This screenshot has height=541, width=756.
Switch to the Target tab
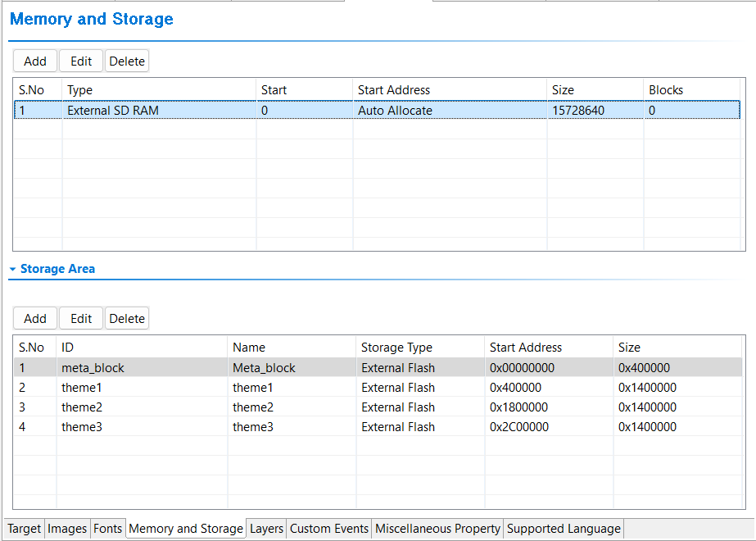click(x=24, y=529)
